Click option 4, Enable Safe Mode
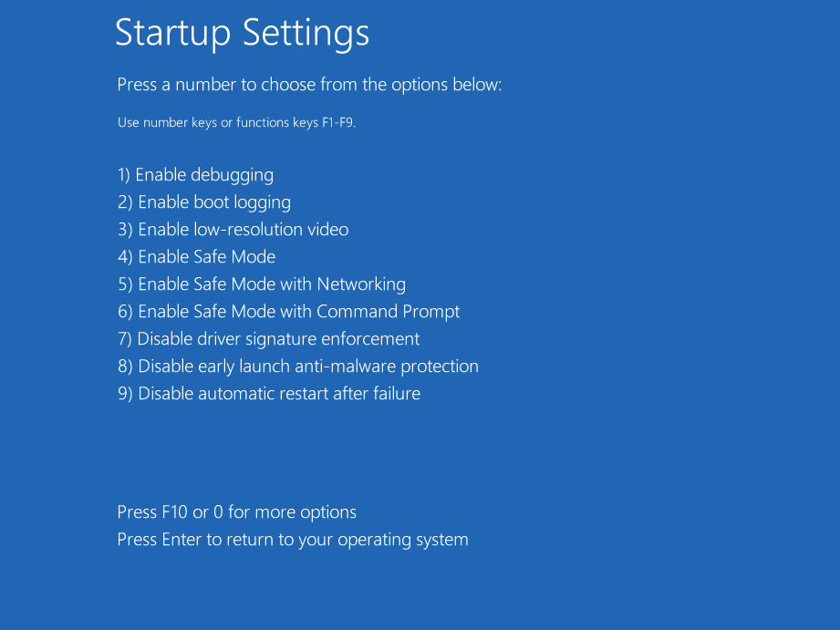This screenshot has width=840, height=630. coord(196,257)
